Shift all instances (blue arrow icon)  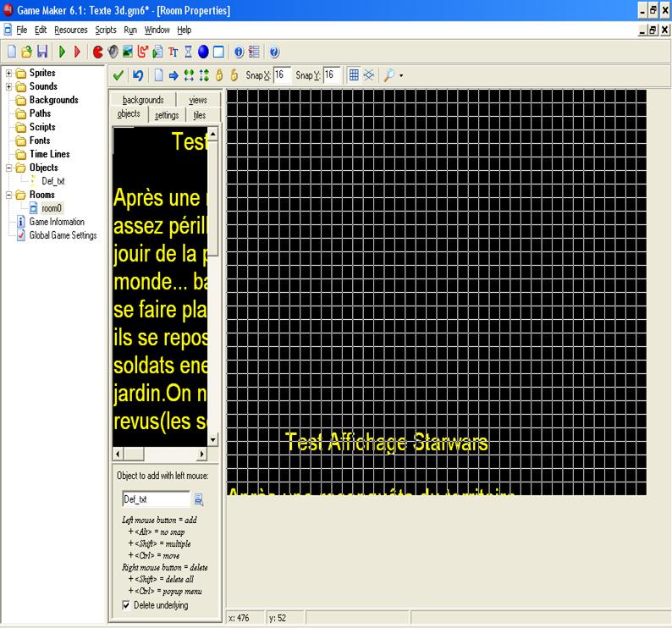click(x=174, y=75)
